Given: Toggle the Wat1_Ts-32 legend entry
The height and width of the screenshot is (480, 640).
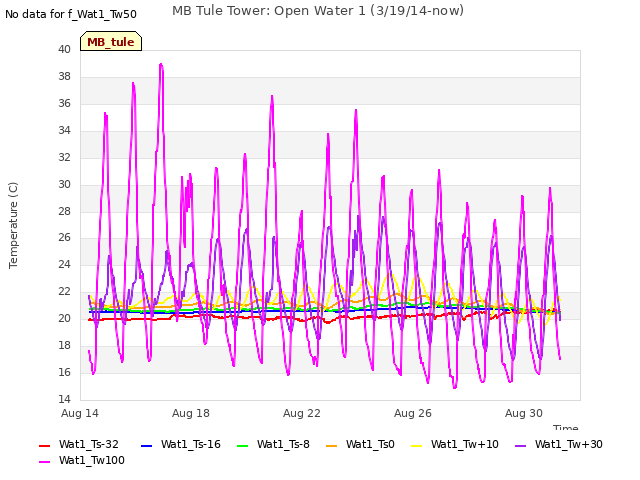Looking at the screenshot, I should [79, 444].
